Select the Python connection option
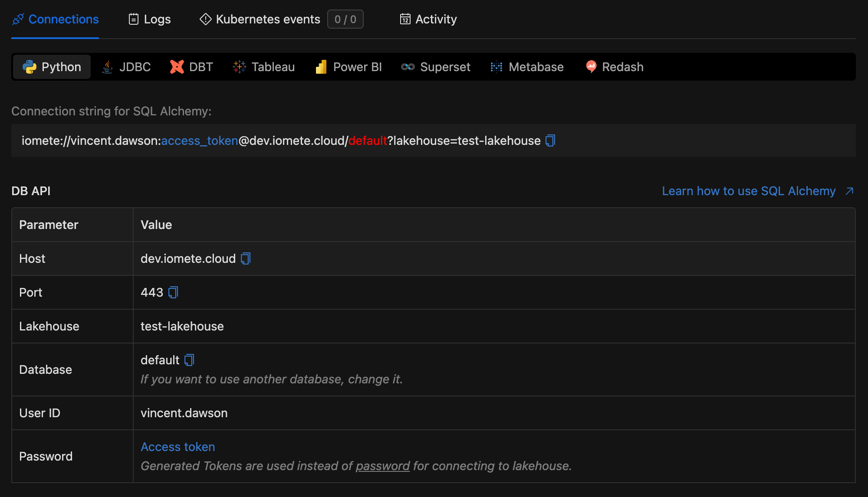 point(52,67)
